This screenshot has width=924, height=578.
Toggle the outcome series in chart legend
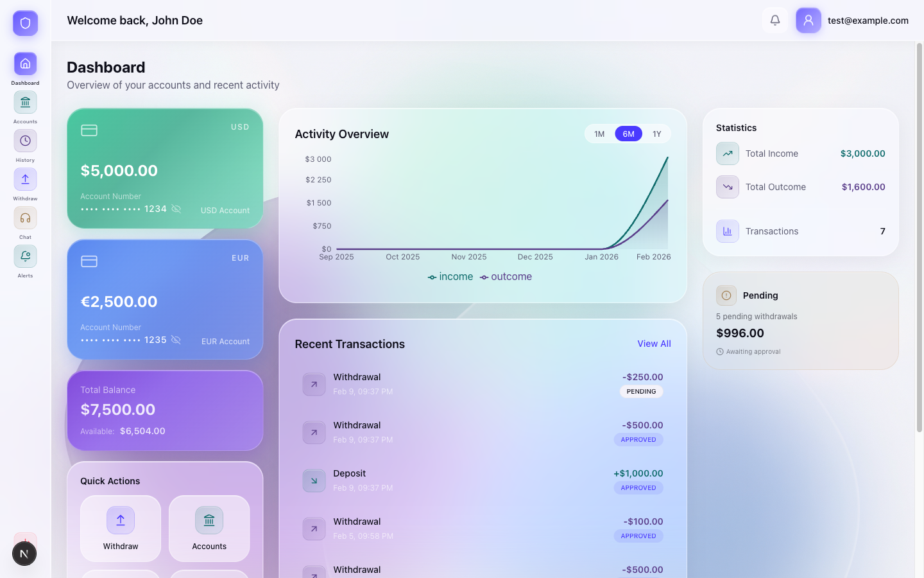tap(506, 277)
